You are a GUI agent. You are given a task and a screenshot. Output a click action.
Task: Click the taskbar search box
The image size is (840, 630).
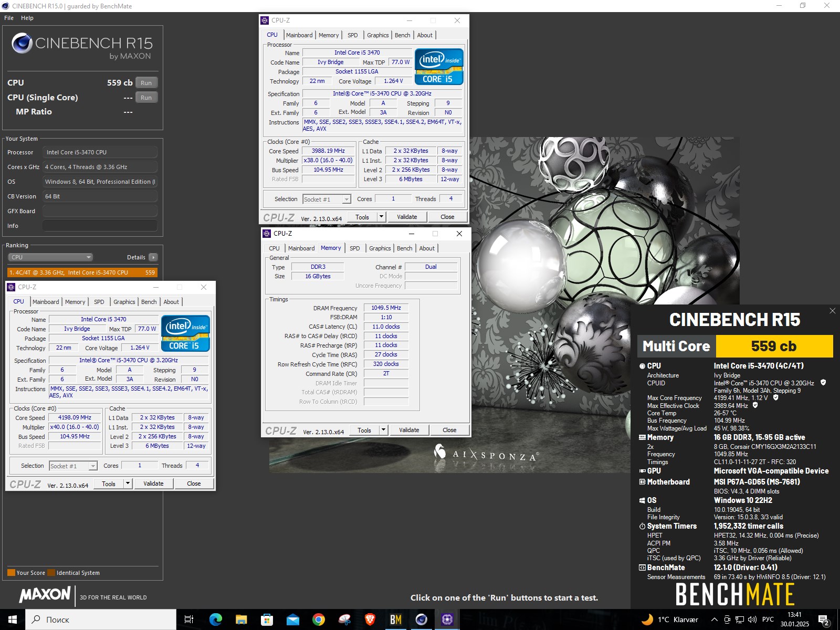[101, 619]
